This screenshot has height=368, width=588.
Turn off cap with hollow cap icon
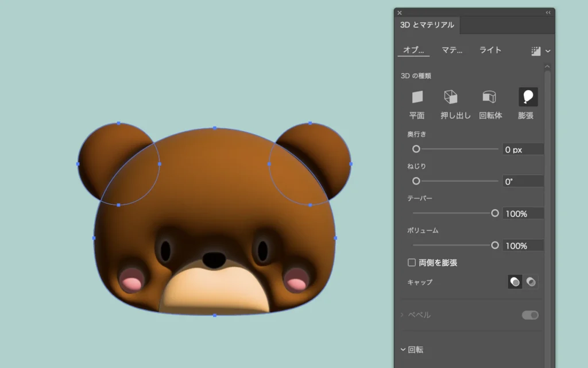pos(532,282)
